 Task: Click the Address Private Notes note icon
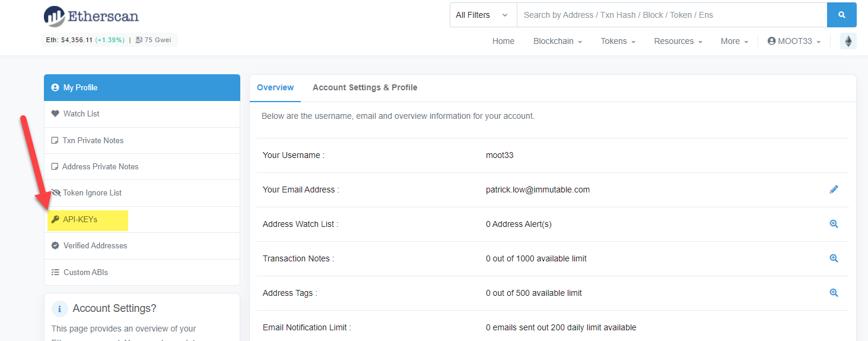(x=55, y=167)
